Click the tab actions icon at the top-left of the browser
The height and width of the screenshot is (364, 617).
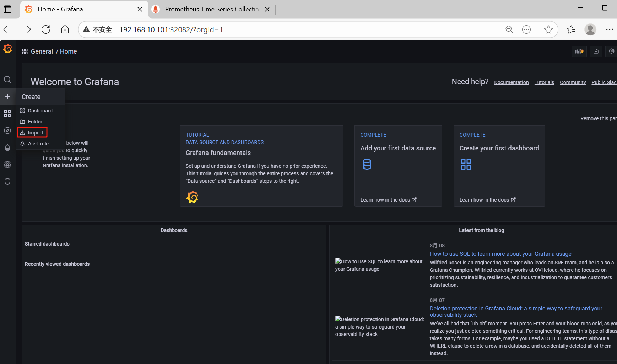pyautogui.click(x=7, y=9)
